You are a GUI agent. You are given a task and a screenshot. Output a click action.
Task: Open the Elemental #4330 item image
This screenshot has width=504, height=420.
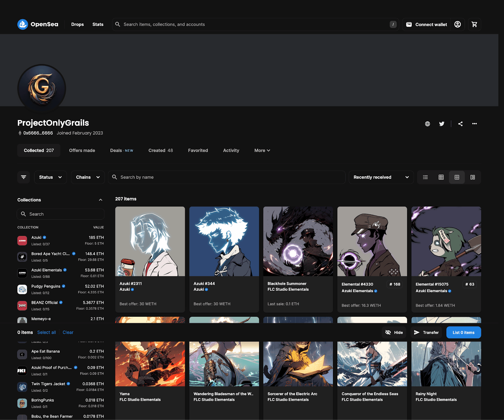click(x=372, y=241)
